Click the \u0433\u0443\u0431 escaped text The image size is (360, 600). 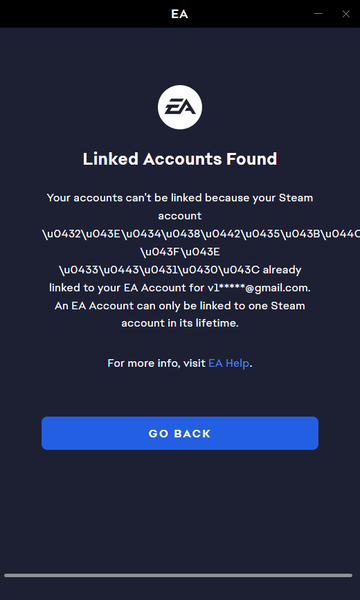(x=159, y=270)
